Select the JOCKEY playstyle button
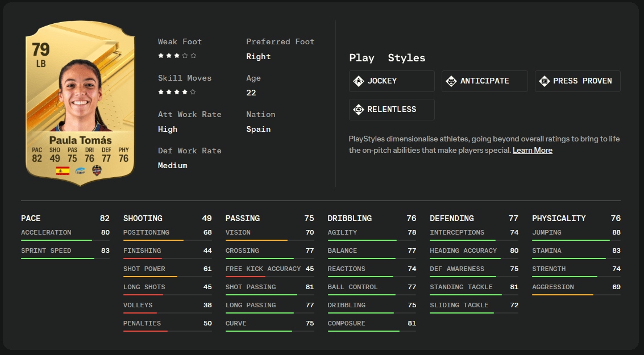644x355 pixels. tap(392, 81)
